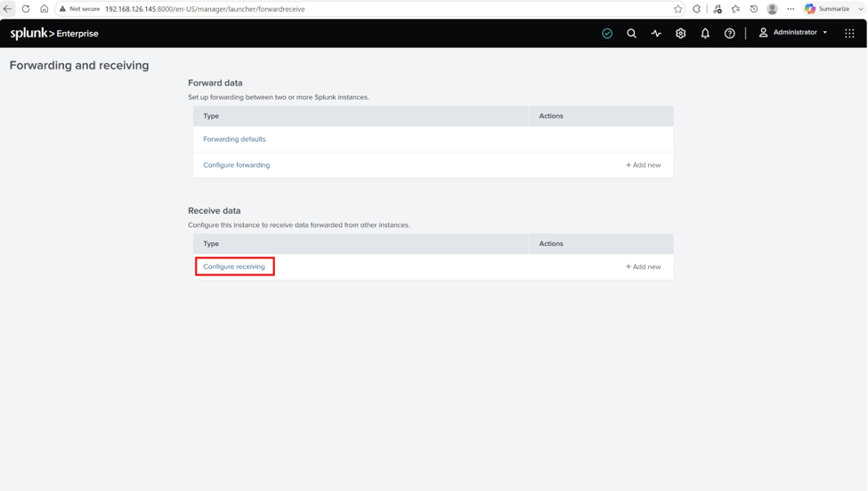This screenshot has height=491, width=868.
Task: Open Splunk Settings gear icon
Action: coord(680,33)
